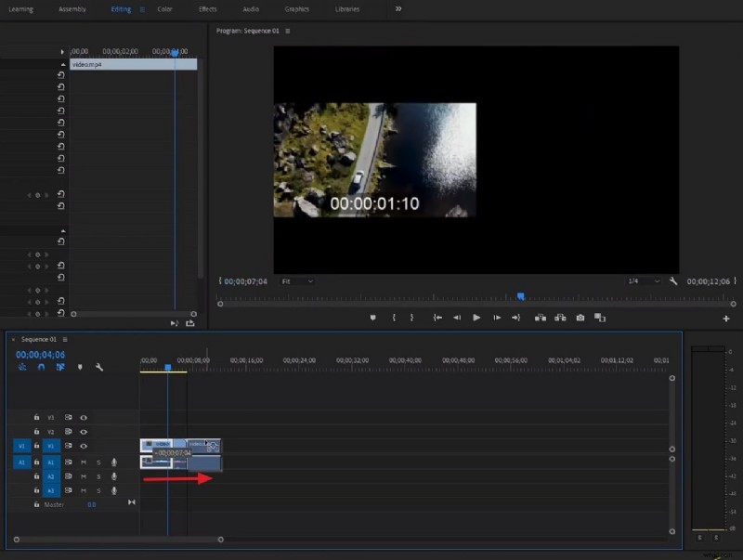The image size is (743, 560).
Task: Click the Lift icon in Program monitor
Action: (x=540, y=317)
